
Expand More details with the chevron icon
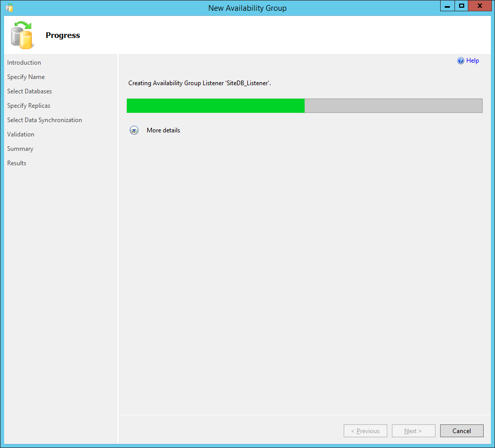click(x=134, y=130)
